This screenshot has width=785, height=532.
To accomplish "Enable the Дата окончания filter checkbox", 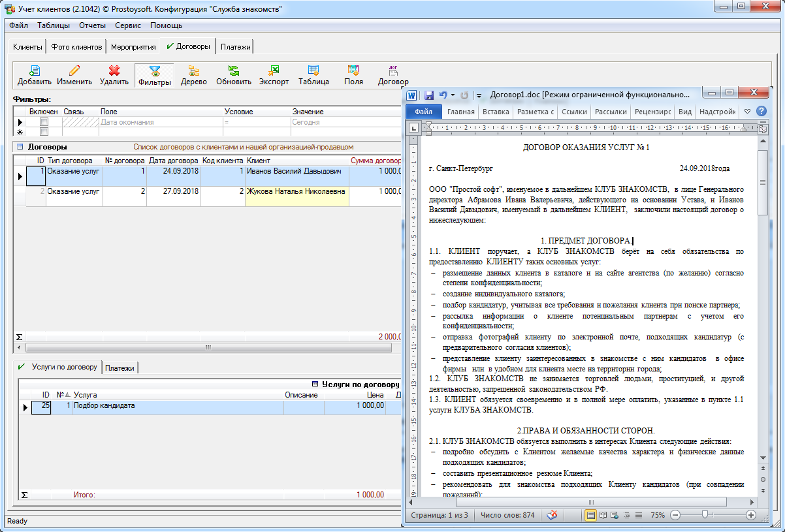I will click(44, 122).
